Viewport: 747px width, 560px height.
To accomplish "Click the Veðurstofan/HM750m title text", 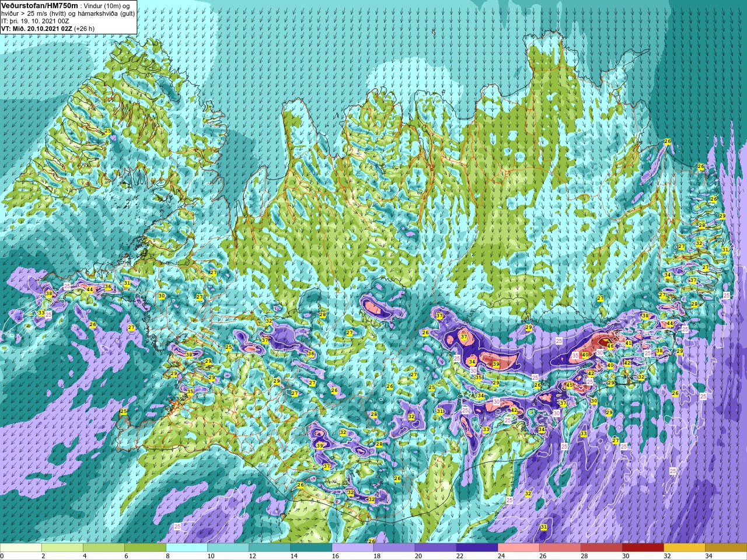I will [x=40, y=5].
